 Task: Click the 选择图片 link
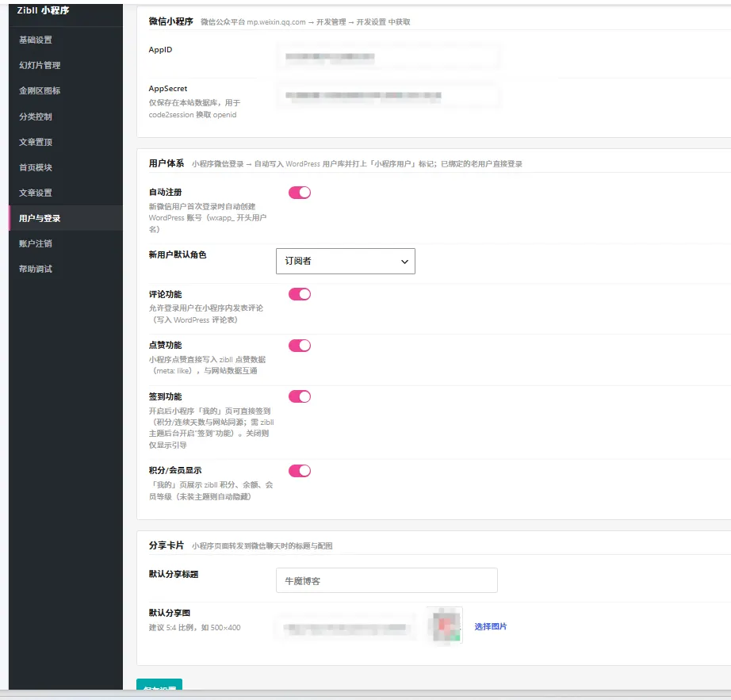[x=491, y=626]
